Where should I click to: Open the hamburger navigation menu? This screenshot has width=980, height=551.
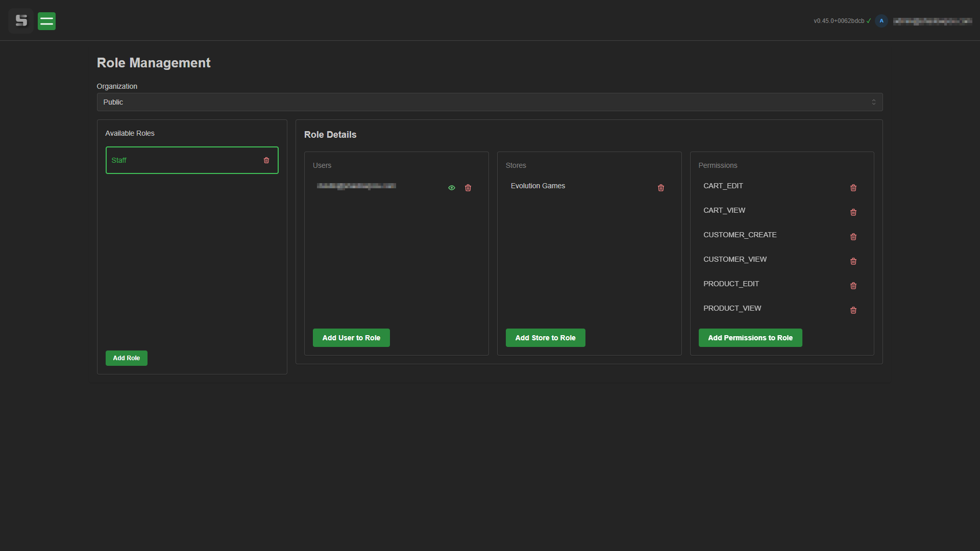click(46, 21)
